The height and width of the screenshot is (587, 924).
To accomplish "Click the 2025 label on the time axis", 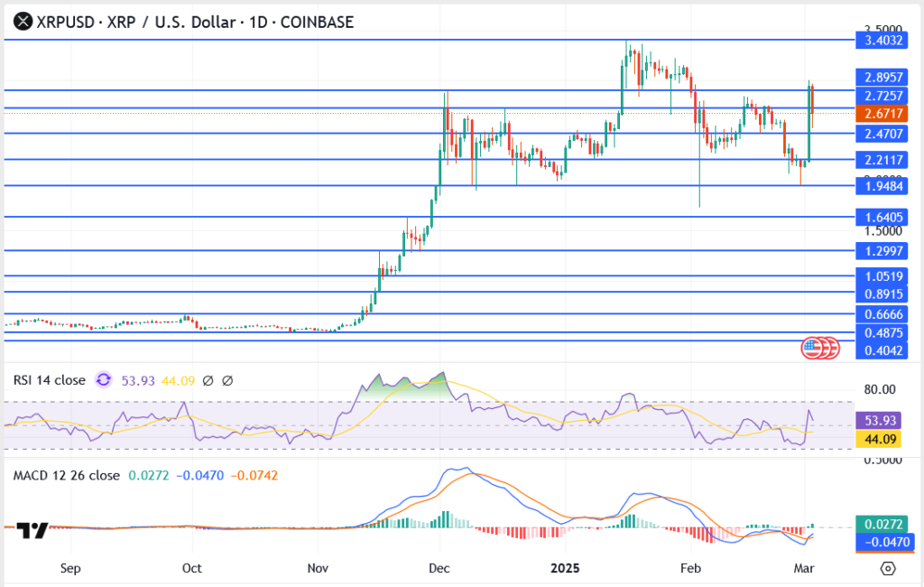I will [565, 569].
